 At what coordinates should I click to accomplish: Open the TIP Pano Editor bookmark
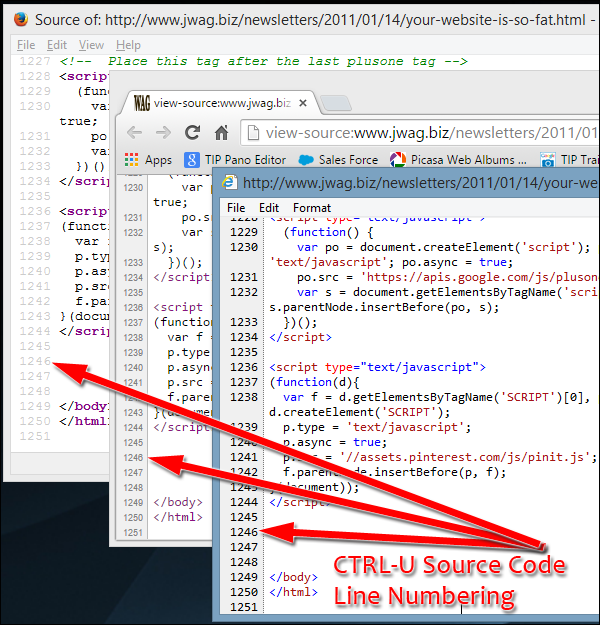235,160
